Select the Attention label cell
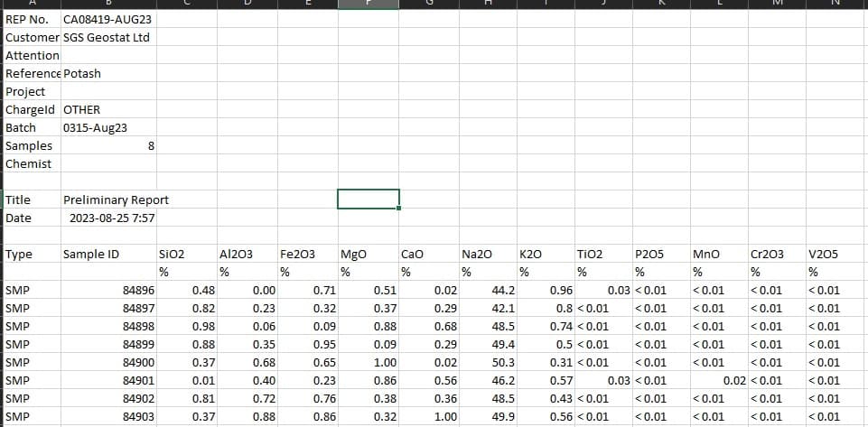This screenshot has height=427, width=868. pos(33,55)
